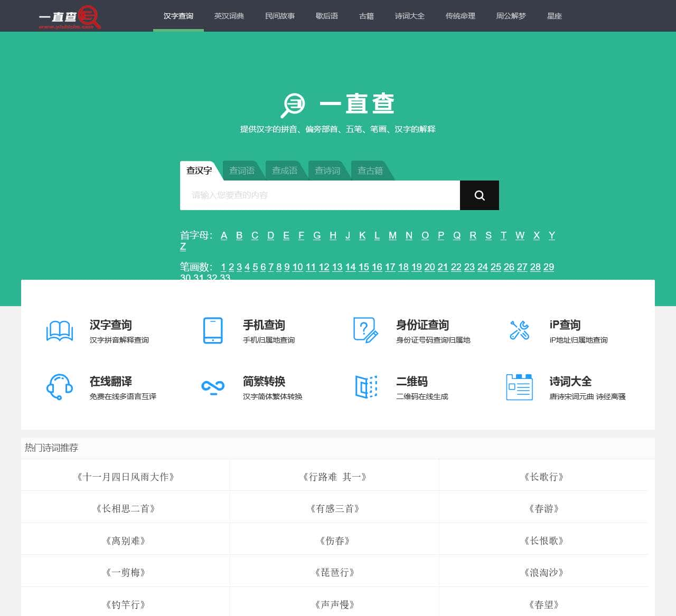Select the 手机查询 phone icon
676x616 pixels.
coord(212,330)
